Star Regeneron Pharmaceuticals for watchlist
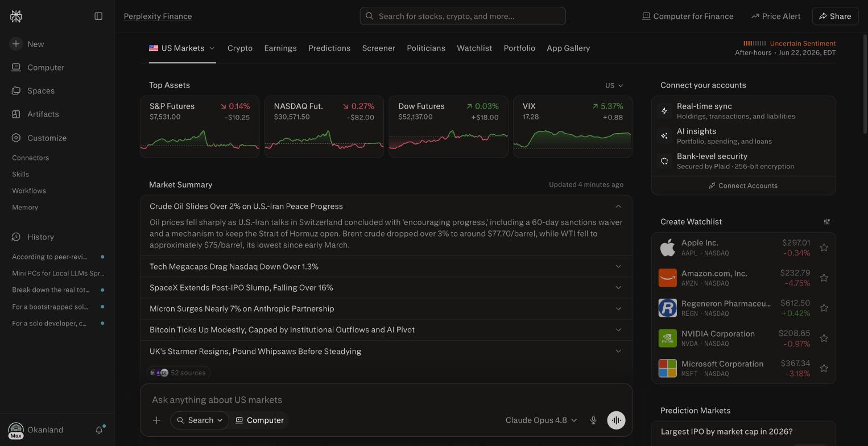Screen dimensions: 868x446 tap(824, 308)
